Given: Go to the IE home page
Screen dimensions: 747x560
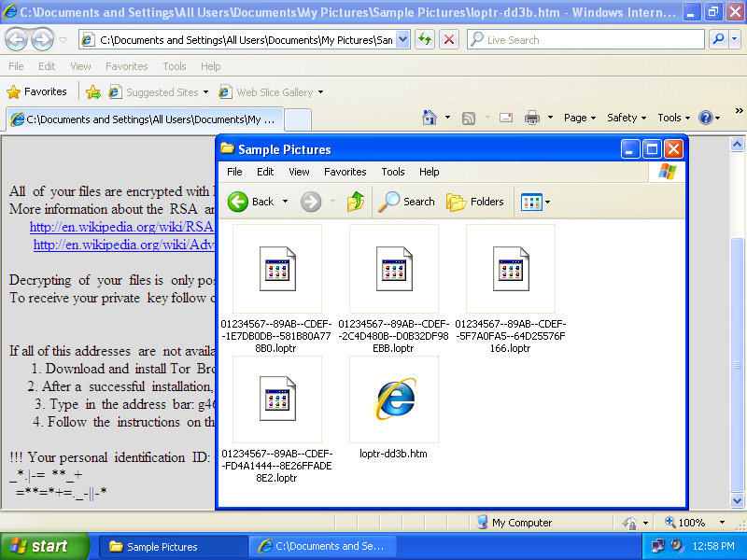Looking at the screenshot, I should point(430,118).
